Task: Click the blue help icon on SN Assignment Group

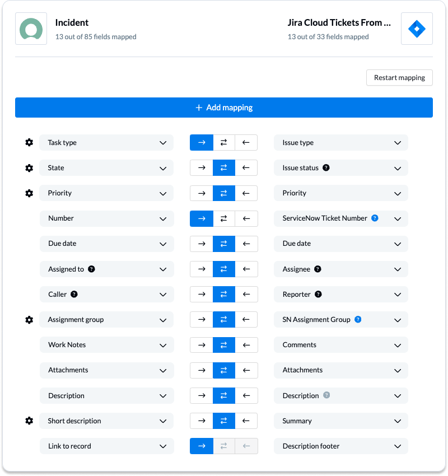Action: tap(358, 319)
